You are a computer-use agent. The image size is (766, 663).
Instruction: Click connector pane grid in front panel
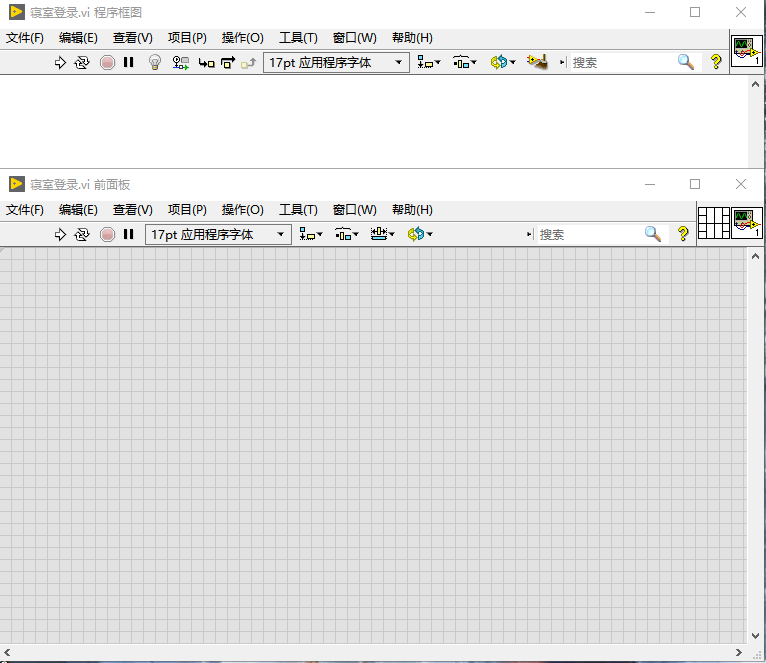(714, 223)
